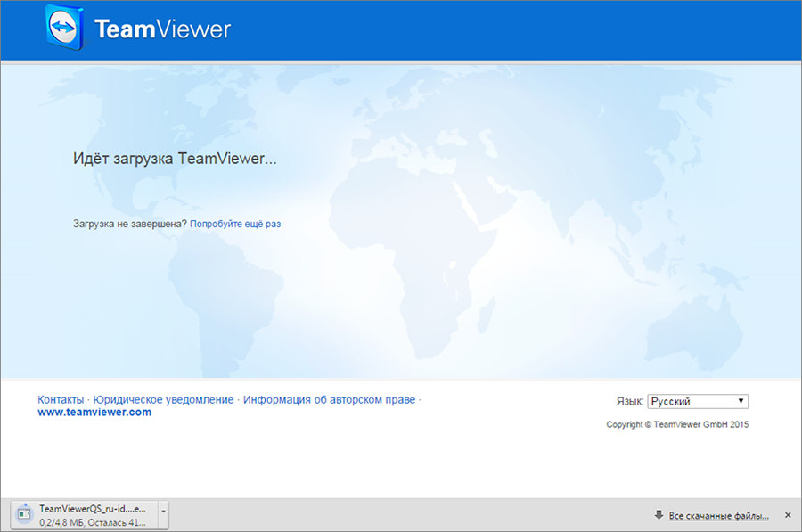Open the 'Контакты' footer link
The height and width of the screenshot is (532, 802).
(x=61, y=399)
